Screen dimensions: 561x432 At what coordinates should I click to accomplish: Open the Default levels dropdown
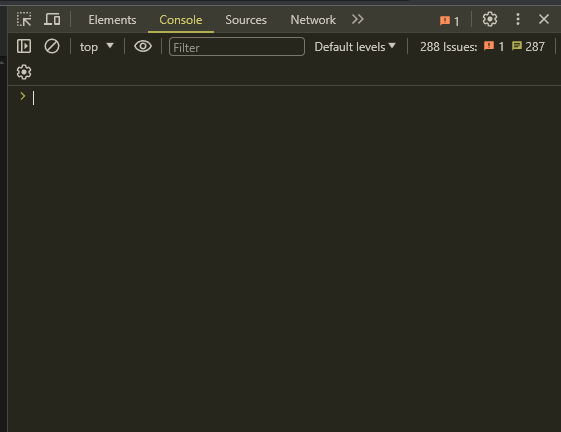(355, 47)
